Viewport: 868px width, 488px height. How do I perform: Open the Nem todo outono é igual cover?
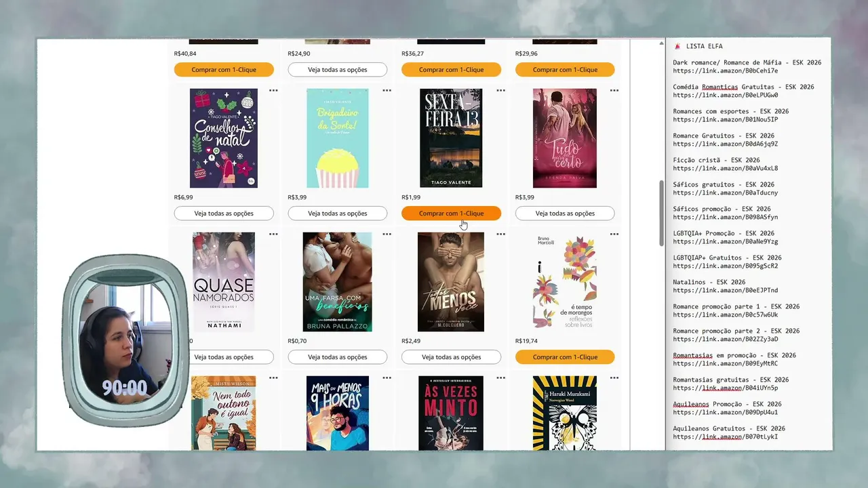click(224, 413)
